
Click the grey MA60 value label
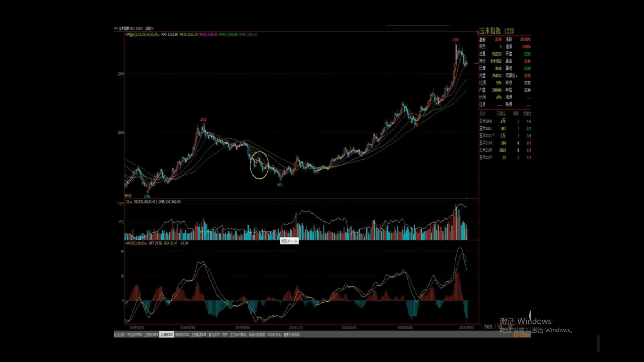pyautogui.click(x=248, y=35)
